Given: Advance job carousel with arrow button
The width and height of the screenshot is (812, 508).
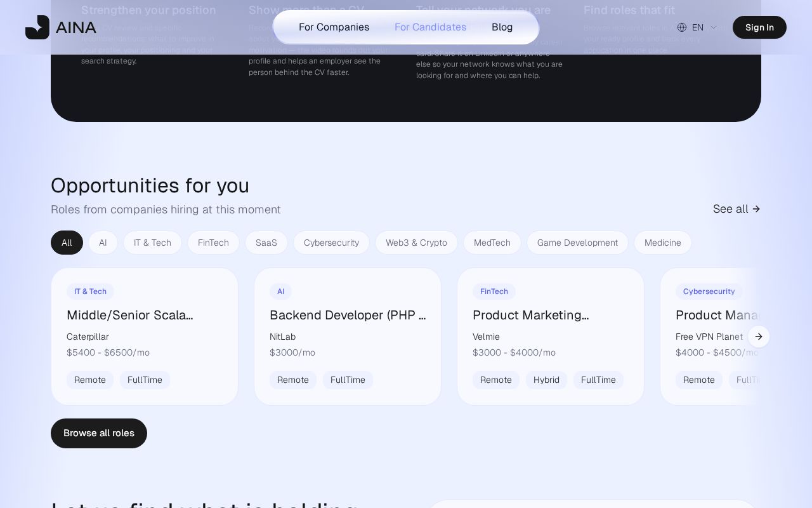Looking at the screenshot, I should [759, 337].
